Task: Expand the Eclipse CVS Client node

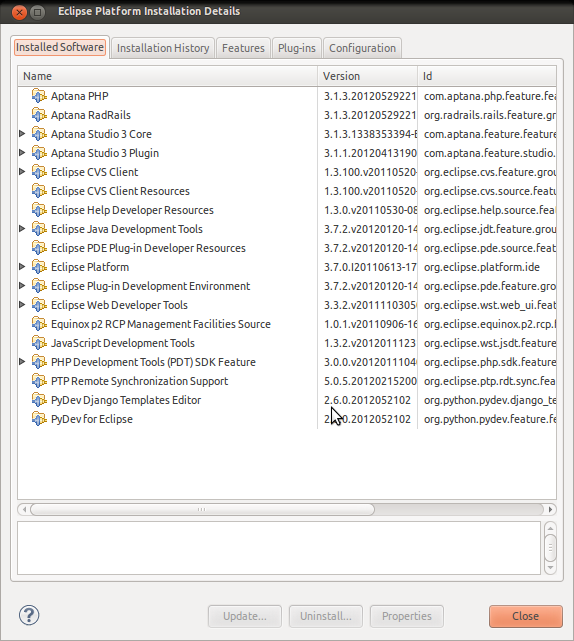Action: [x=22, y=171]
